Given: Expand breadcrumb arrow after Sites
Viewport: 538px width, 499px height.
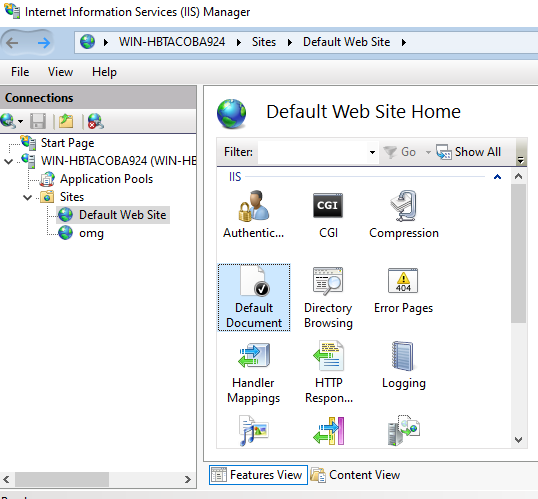Looking at the screenshot, I should [290, 42].
